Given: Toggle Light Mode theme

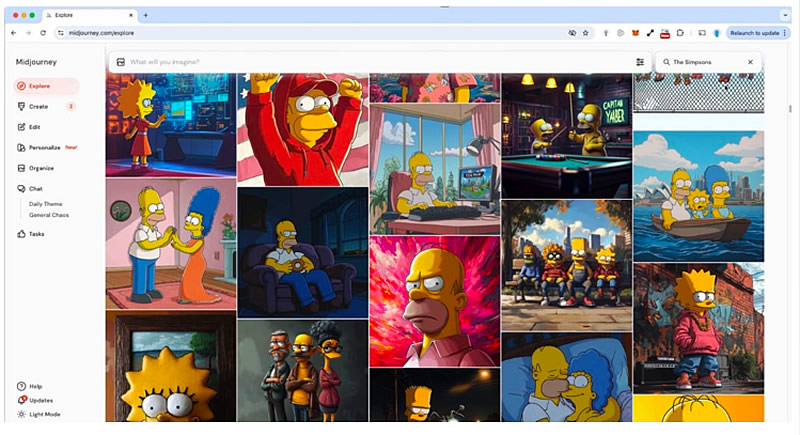Looking at the screenshot, I should coord(44,414).
